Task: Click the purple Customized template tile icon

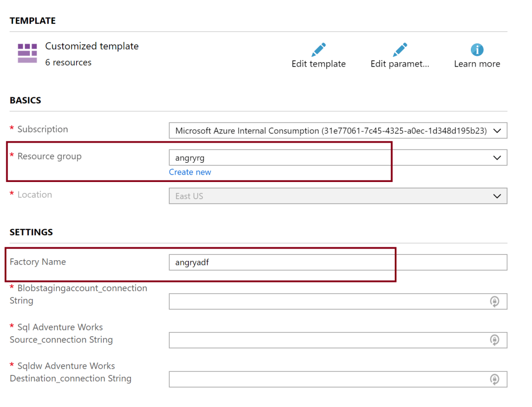Action: pos(27,53)
